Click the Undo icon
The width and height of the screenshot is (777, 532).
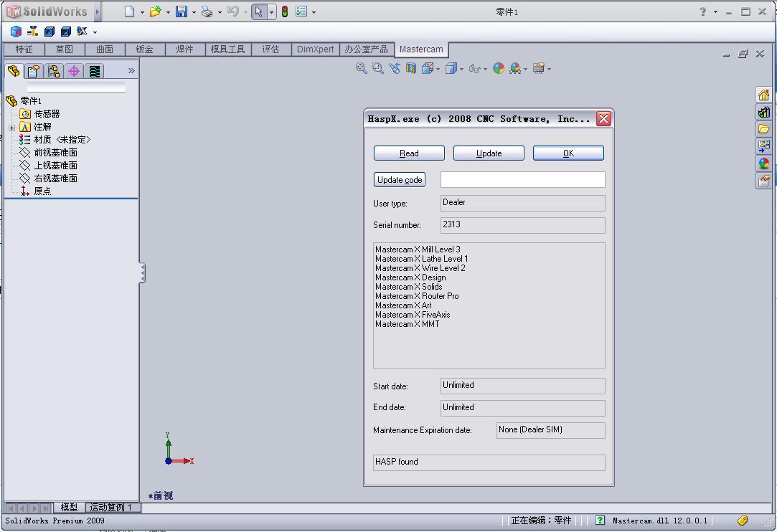tap(233, 11)
